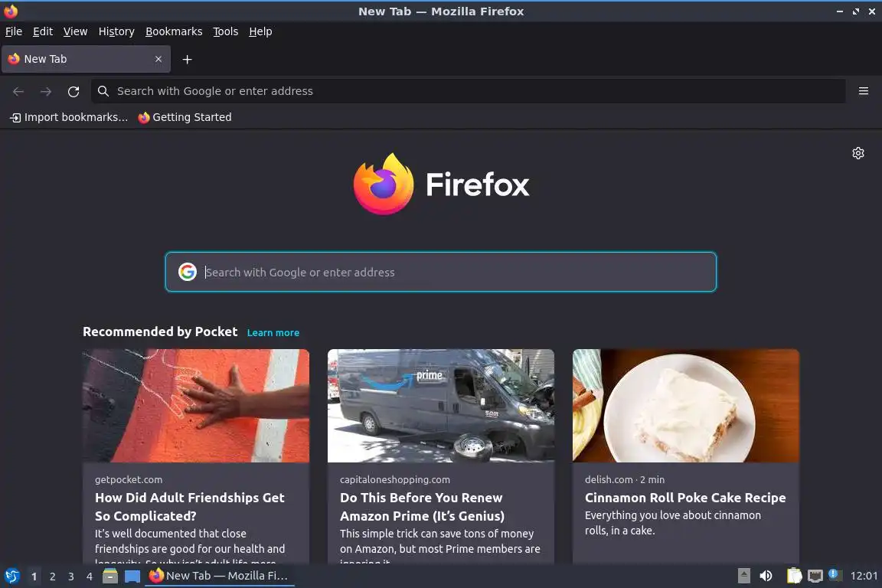Click the Google logo in page search box
Screen dimensions: 882x588
click(188, 272)
